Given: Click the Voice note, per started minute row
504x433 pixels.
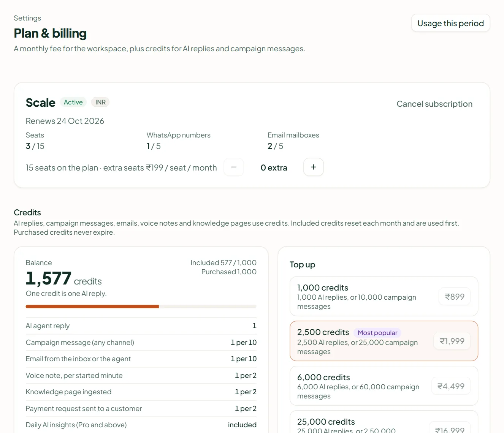Looking at the screenshot, I should [141, 376].
